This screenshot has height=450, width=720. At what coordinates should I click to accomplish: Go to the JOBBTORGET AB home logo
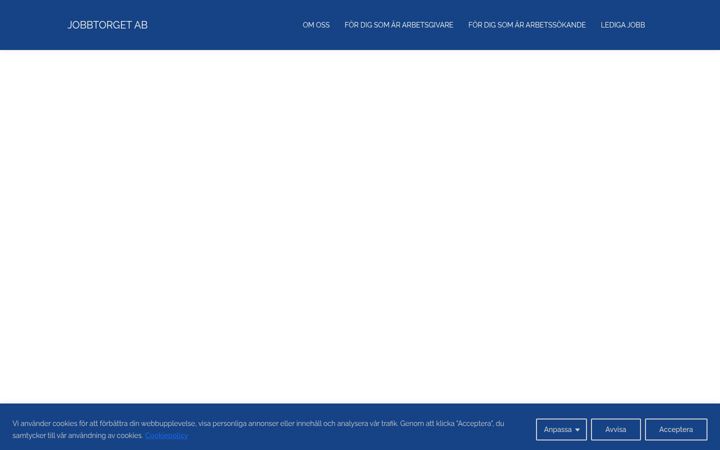107,25
